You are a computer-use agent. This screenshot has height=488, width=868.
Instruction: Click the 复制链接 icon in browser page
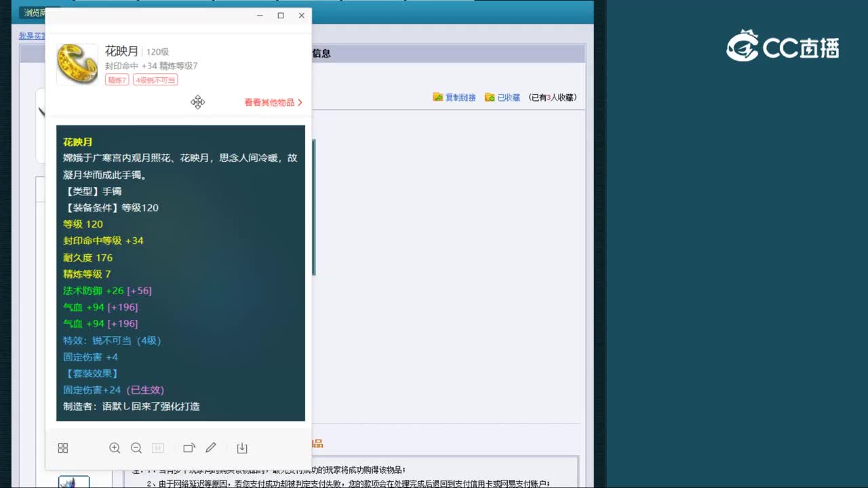[x=438, y=98]
